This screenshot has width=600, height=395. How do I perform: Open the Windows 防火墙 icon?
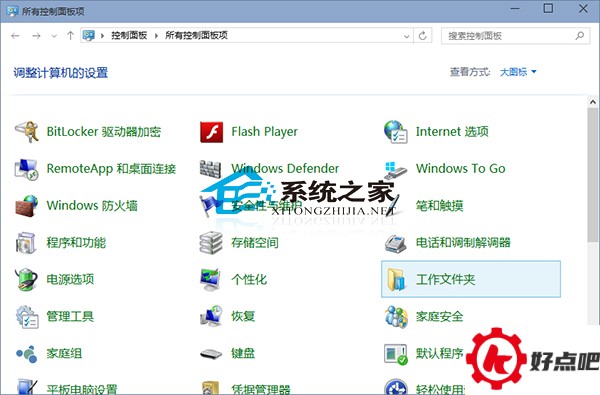(27, 206)
